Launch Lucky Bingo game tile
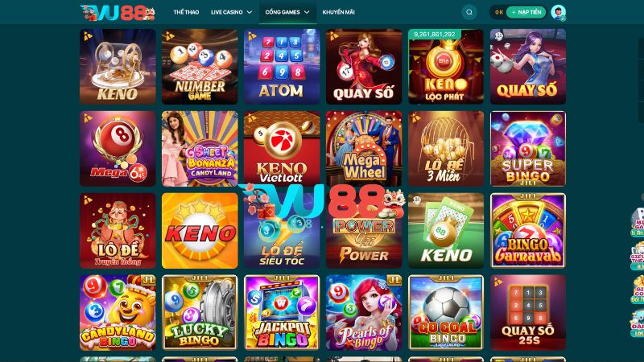 click(x=200, y=313)
